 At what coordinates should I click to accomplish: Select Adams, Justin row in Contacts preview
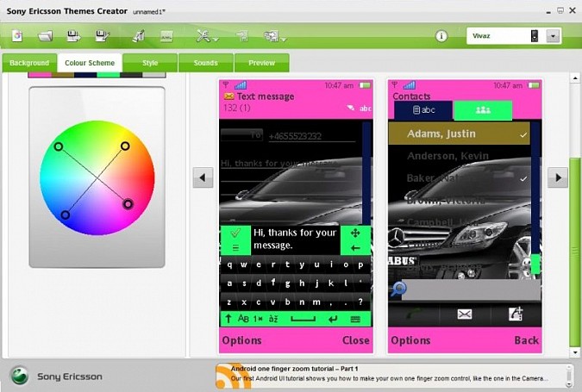click(460, 134)
